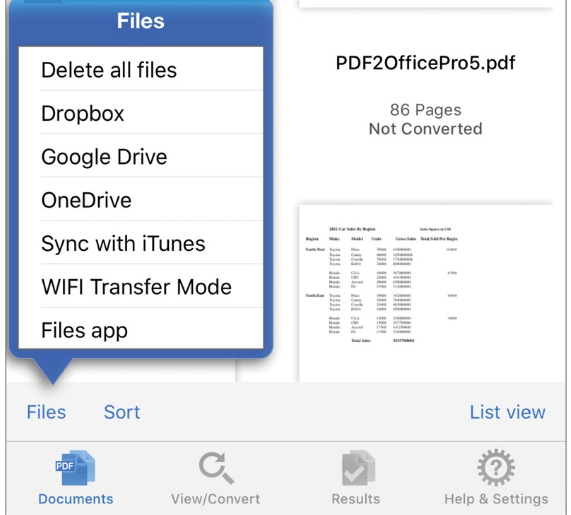The width and height of the screenshot is (571, 515).
Task: Go to View/Convert magnifier icon
Action: pos(216,468)
